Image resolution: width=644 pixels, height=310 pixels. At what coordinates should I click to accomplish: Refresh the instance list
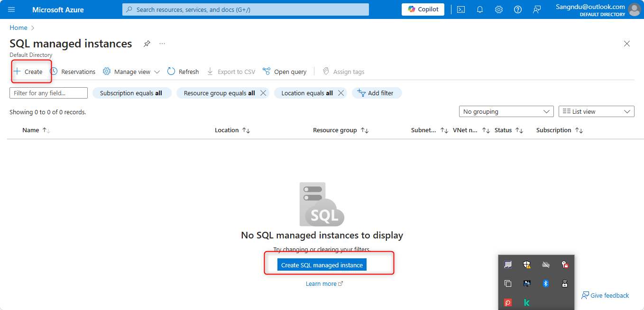coord(183,72)
